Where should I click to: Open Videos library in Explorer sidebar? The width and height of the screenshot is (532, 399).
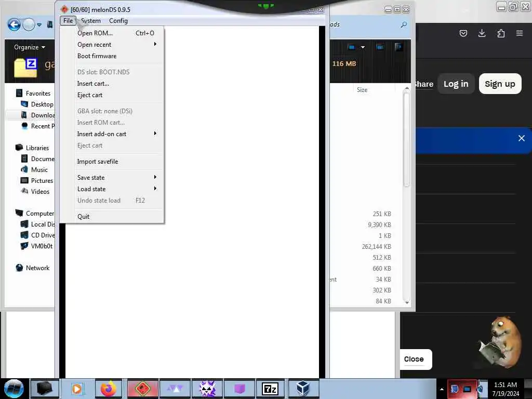point(35,191)
